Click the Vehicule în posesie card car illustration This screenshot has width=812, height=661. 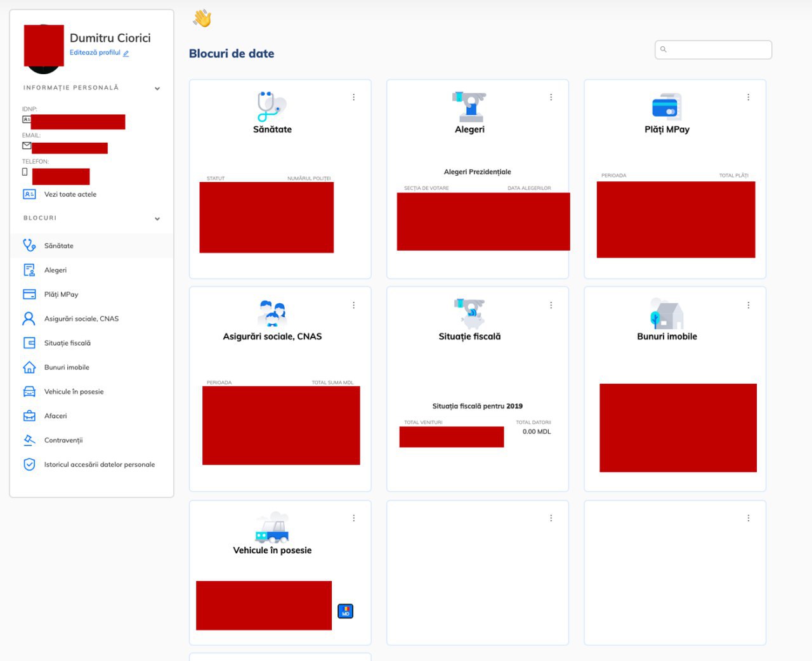pyautogui.click(x=272, y=528)
